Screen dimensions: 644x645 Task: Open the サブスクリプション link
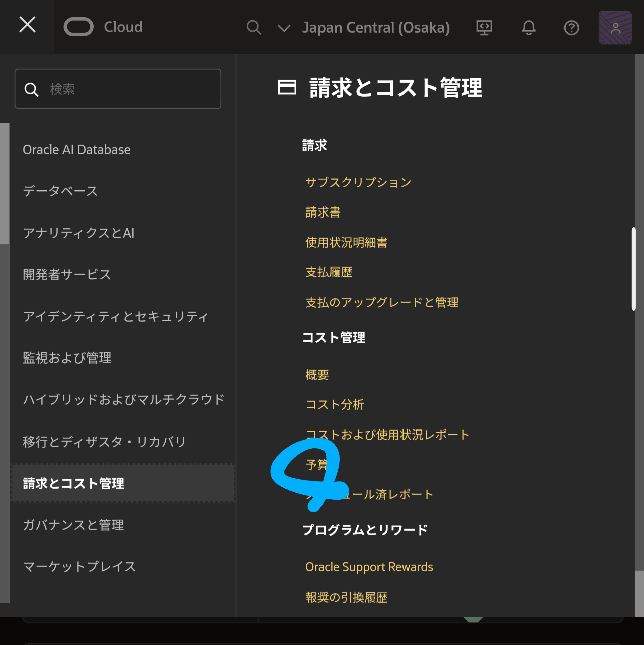(x=358, y=182)
